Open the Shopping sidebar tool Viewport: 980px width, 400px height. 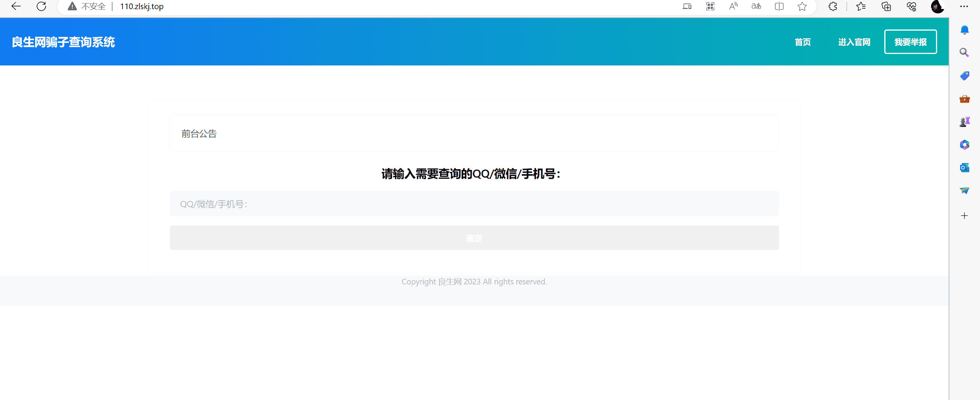[x=964, y=76]
